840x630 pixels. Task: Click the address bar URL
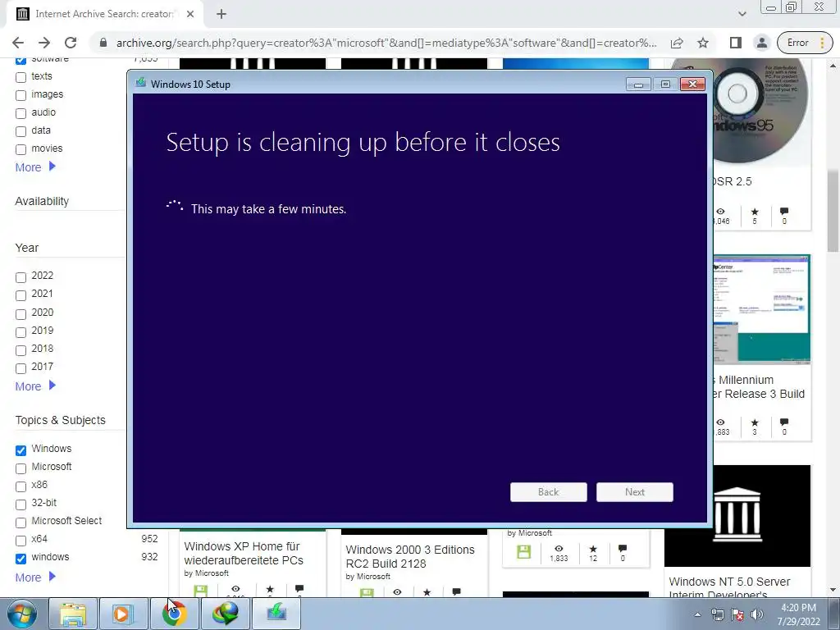point(386,43)
